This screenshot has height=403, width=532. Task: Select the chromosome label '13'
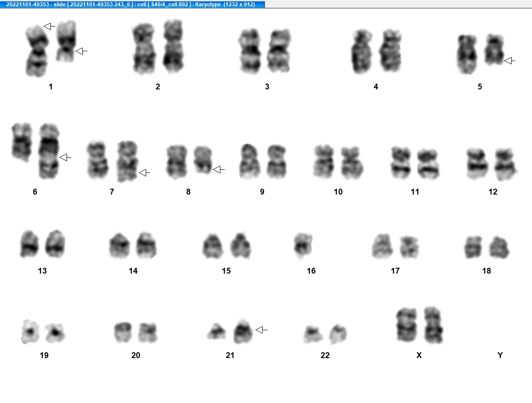click(x=42, y=271)
